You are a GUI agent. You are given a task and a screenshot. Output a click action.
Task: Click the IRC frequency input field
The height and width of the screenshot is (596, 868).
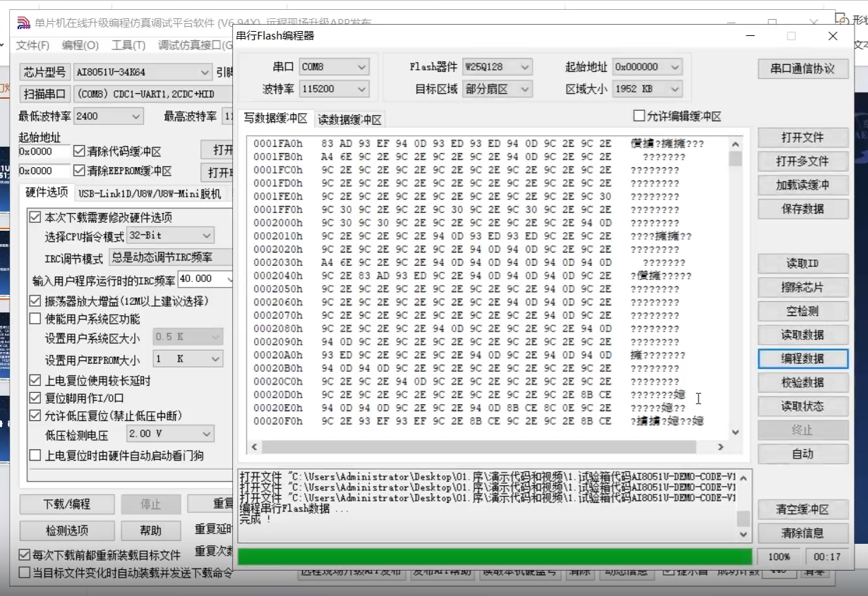coord(201,279)
